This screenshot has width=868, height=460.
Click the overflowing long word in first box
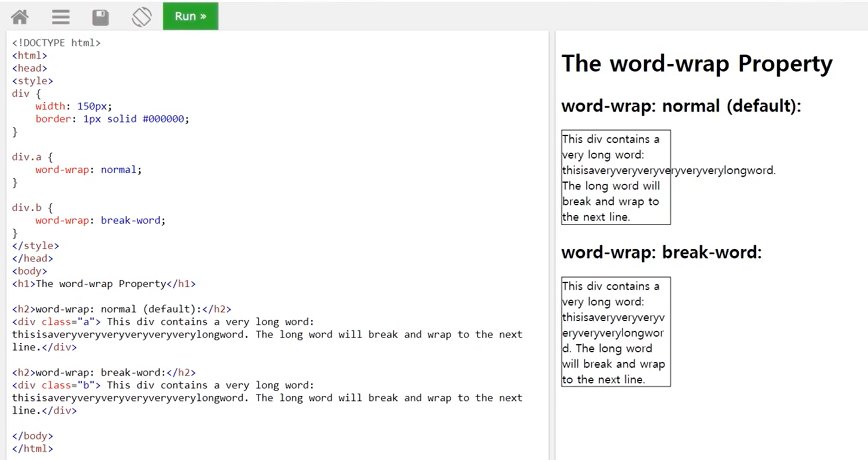pyautogui.click(x=669, y=171)
